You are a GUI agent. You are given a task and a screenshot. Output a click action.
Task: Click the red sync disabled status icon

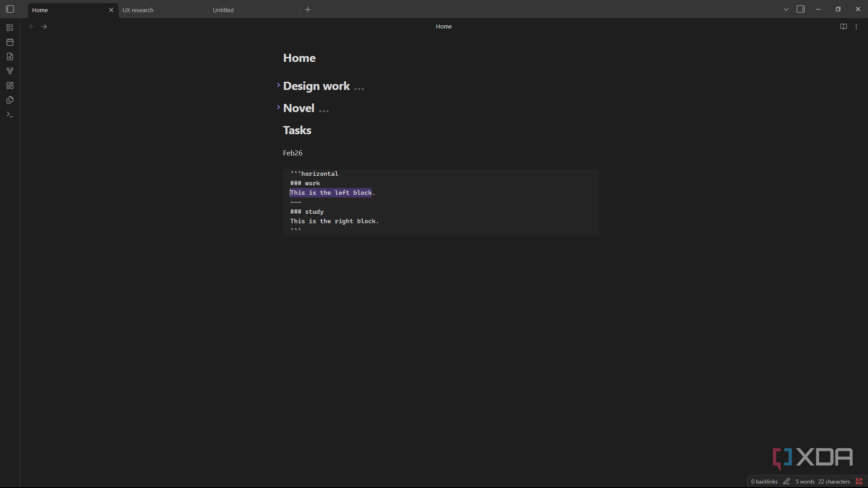click(x=859, y=481)
